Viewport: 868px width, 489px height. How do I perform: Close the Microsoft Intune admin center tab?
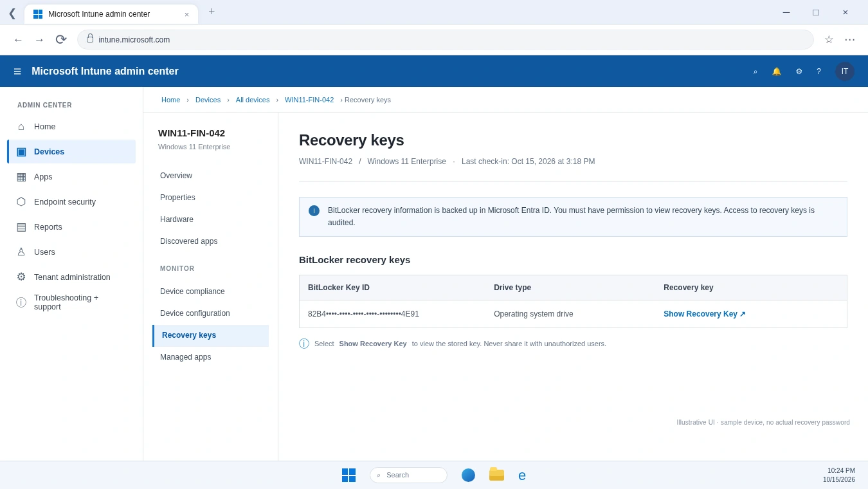(187, 15)
